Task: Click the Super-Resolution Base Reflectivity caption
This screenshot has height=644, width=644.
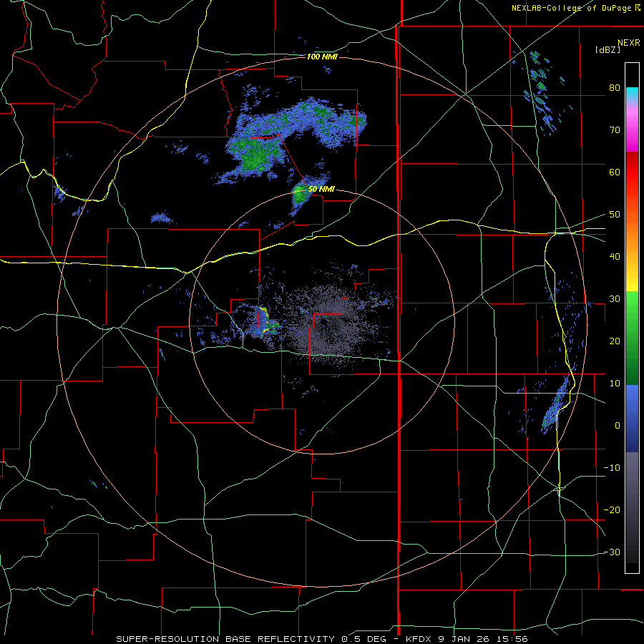Action: coord(321,639)
